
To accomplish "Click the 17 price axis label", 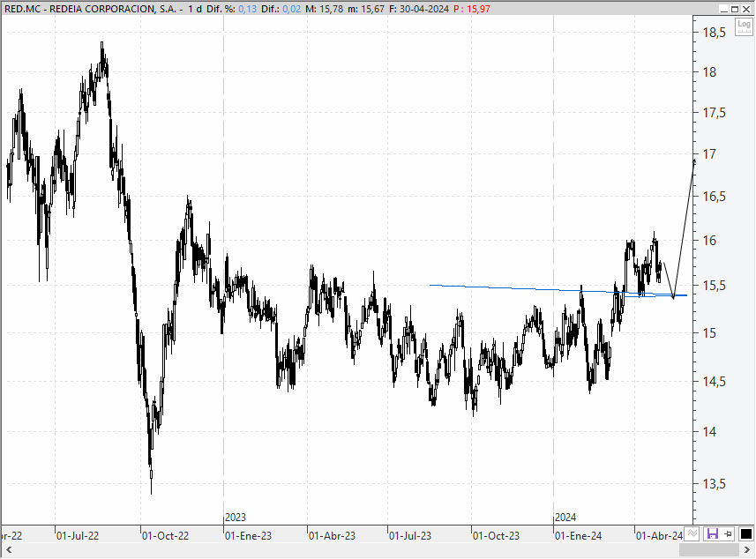I will pyautogui.click(x=709, y=154).
